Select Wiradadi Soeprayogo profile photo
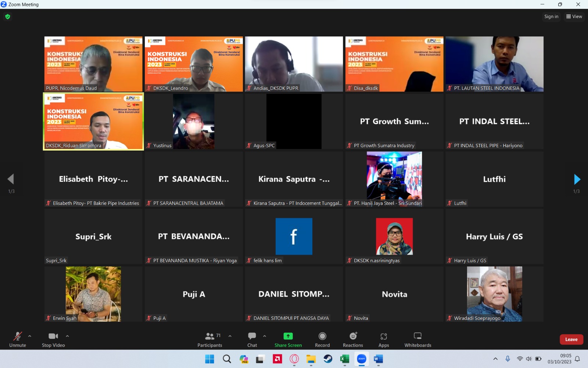The image size is (588, 368). 495,294
